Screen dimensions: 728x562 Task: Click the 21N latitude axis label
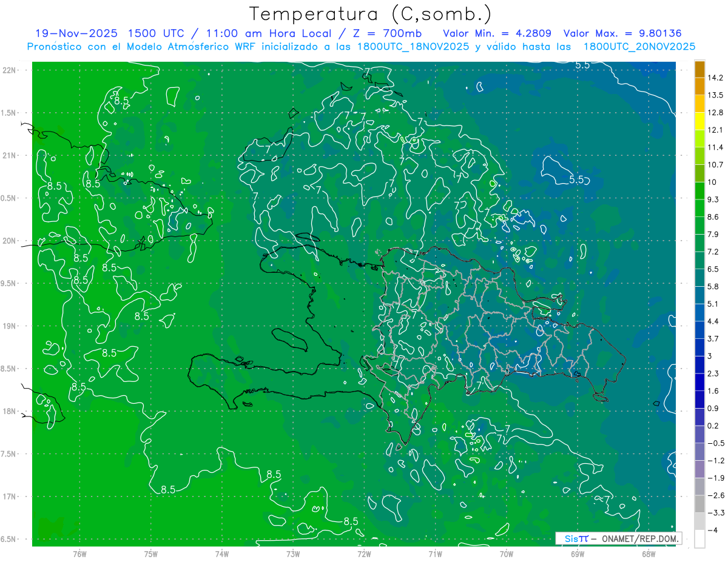click(9, 156)
